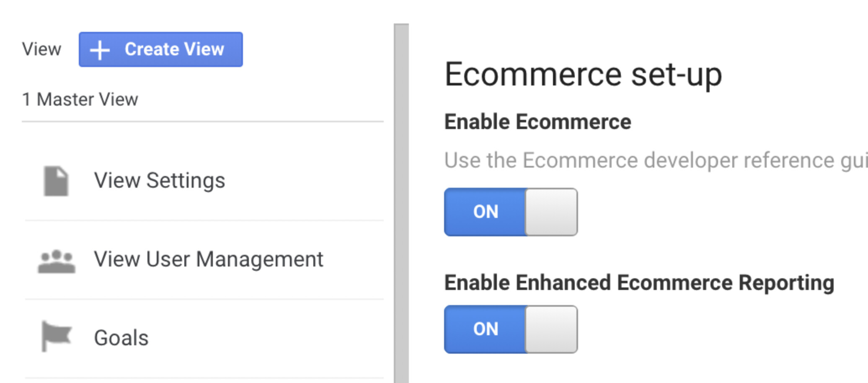Image resolution: width=868 pixels, height=383 pixels.
Task: Disable the Enhanced Ecommerce Reporting switch
Action: [511, 329]
